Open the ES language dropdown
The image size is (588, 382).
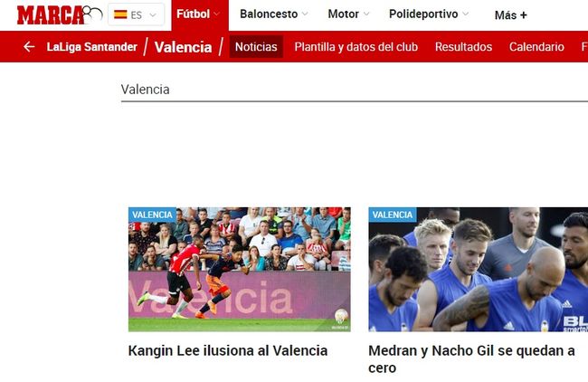click(x=136, y=14)
